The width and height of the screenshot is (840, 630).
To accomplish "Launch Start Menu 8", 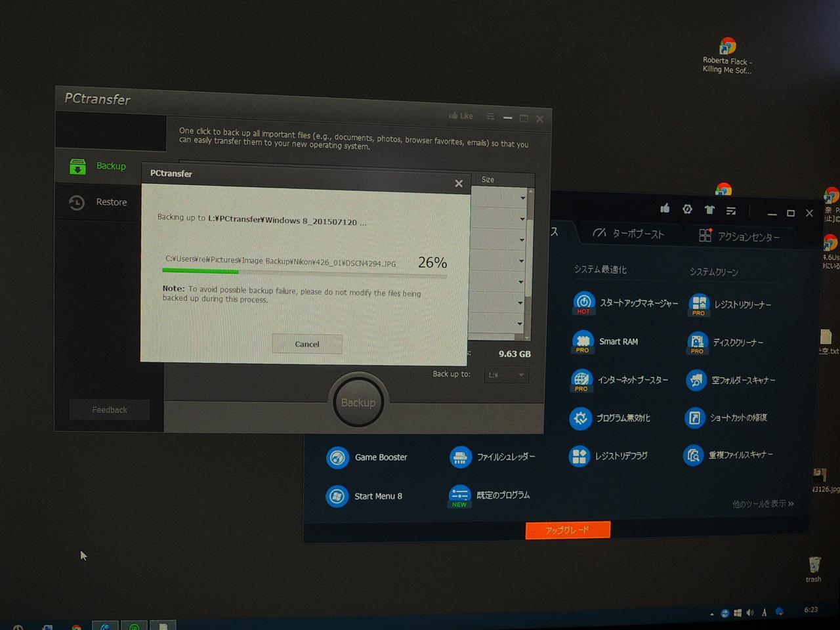I will pos(364,496).
